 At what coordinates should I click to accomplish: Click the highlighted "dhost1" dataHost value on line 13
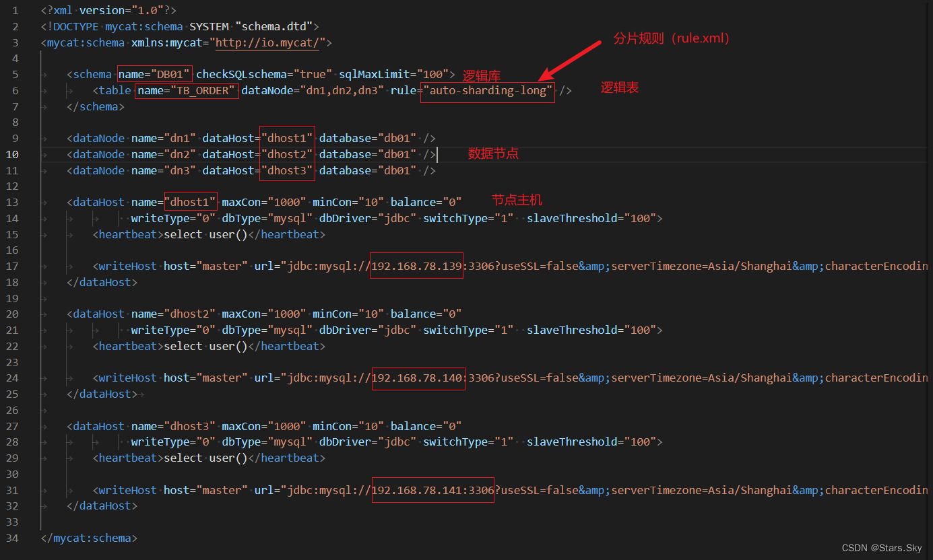point(191,201)
